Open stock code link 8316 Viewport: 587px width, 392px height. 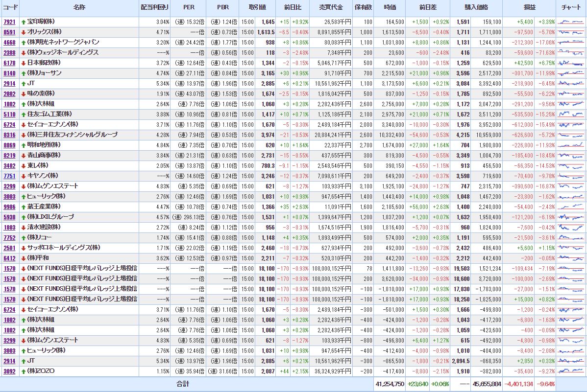(x=9, y=135)
